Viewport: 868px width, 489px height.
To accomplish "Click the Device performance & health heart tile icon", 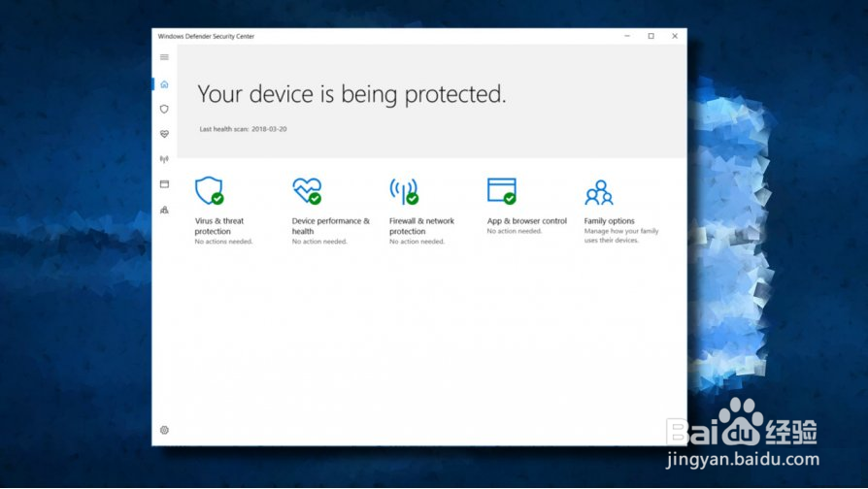I will (x=307, y=191).
